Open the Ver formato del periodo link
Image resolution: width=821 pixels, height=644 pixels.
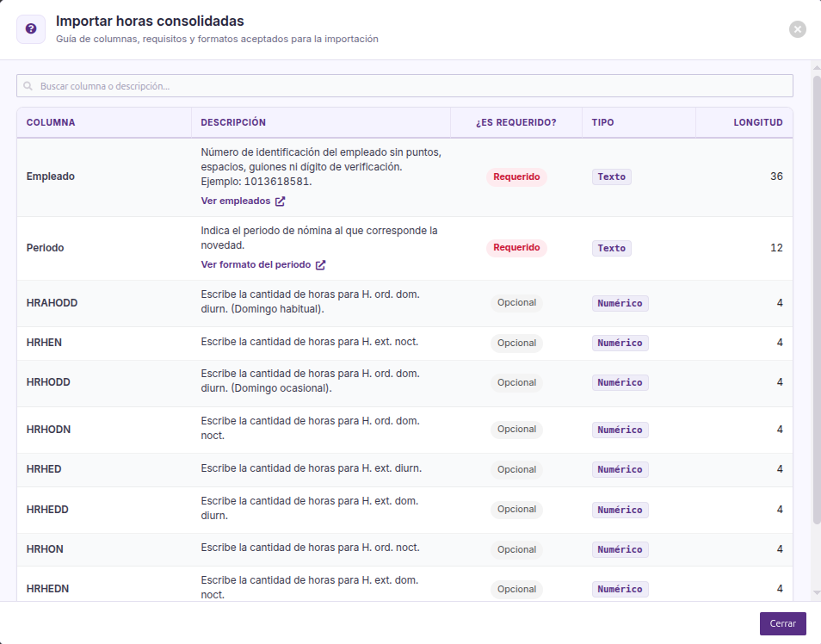(256, 265)
